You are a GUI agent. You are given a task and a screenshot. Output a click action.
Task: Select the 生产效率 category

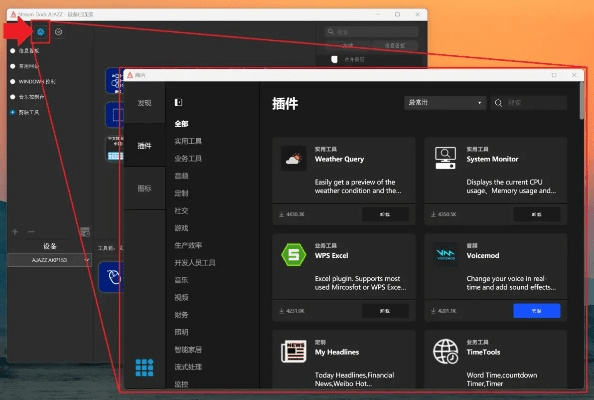(x=188, y=245)
